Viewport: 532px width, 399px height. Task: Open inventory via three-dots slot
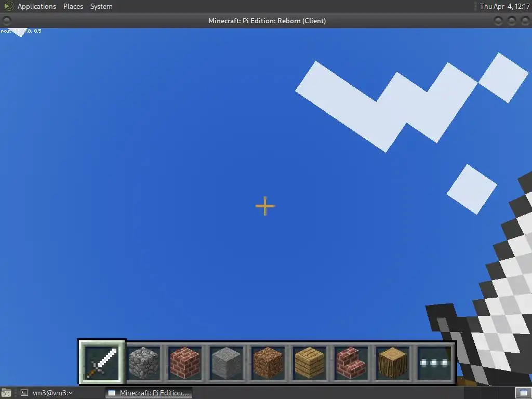(434, 363)
